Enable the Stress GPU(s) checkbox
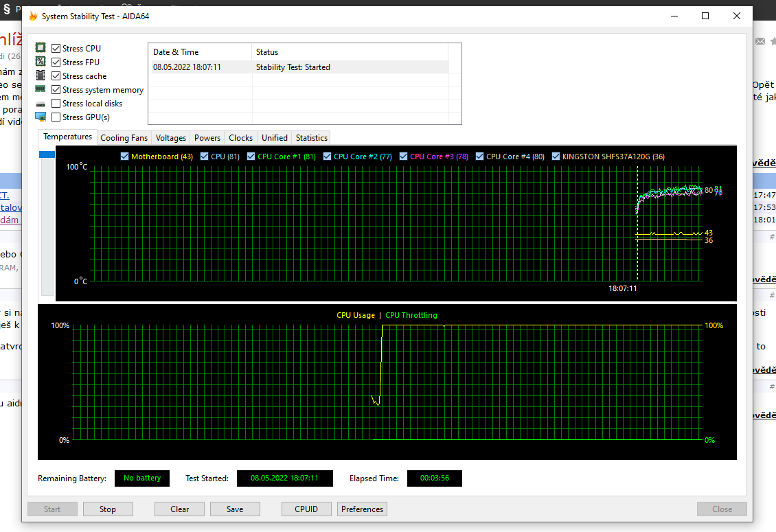 pos(56,117)
